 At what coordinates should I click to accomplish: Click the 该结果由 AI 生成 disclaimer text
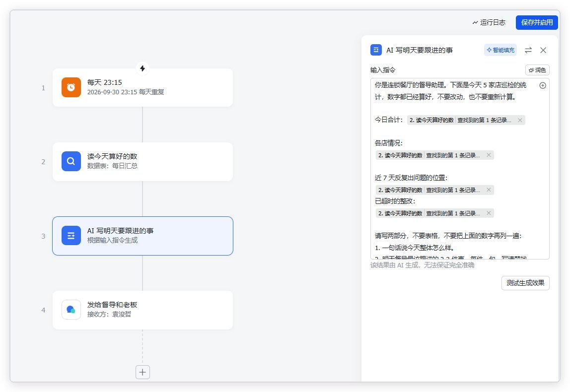tap(422, 265)
